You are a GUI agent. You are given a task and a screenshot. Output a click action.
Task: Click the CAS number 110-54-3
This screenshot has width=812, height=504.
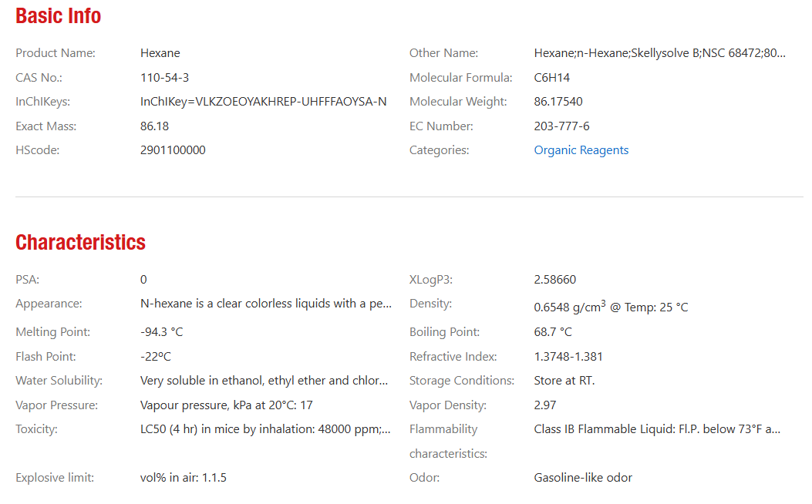tap(164, 78)
